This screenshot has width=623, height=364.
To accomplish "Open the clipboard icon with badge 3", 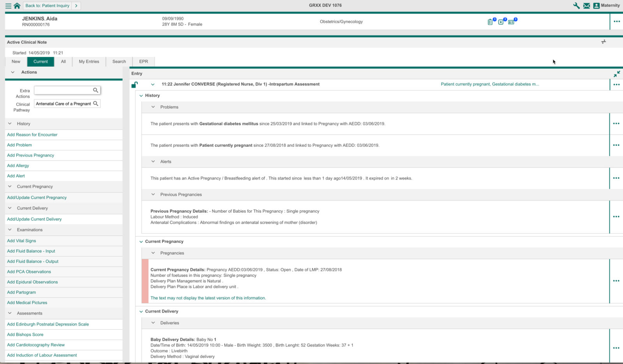I will pyautogui.click(x=491, y=22).
